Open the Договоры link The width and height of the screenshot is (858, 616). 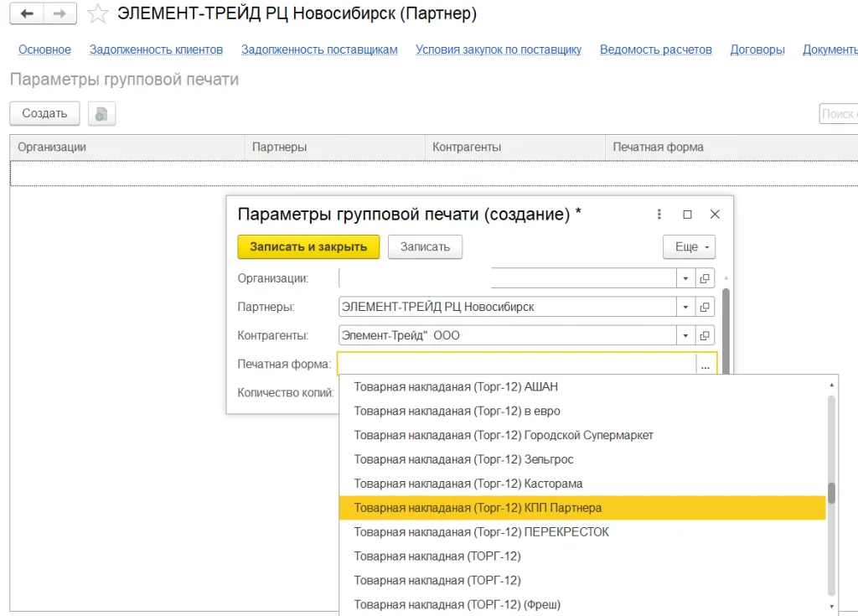[757, 49]
